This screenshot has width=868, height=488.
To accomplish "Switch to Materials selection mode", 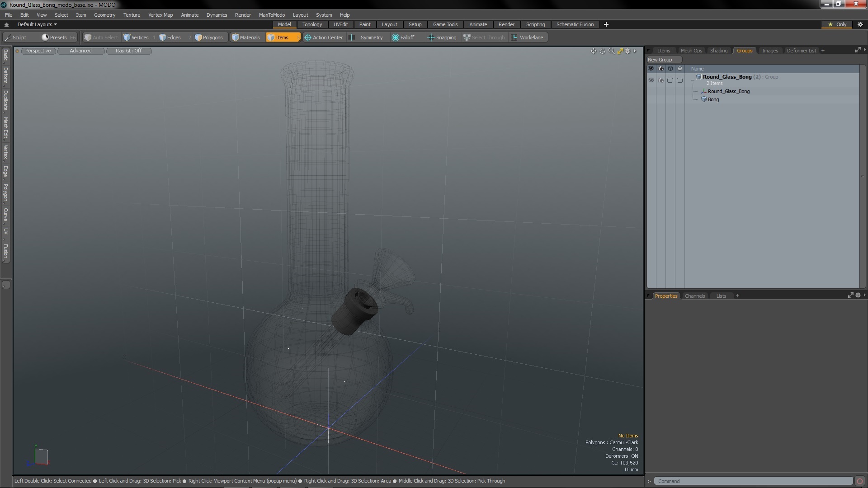I will 246,38.
